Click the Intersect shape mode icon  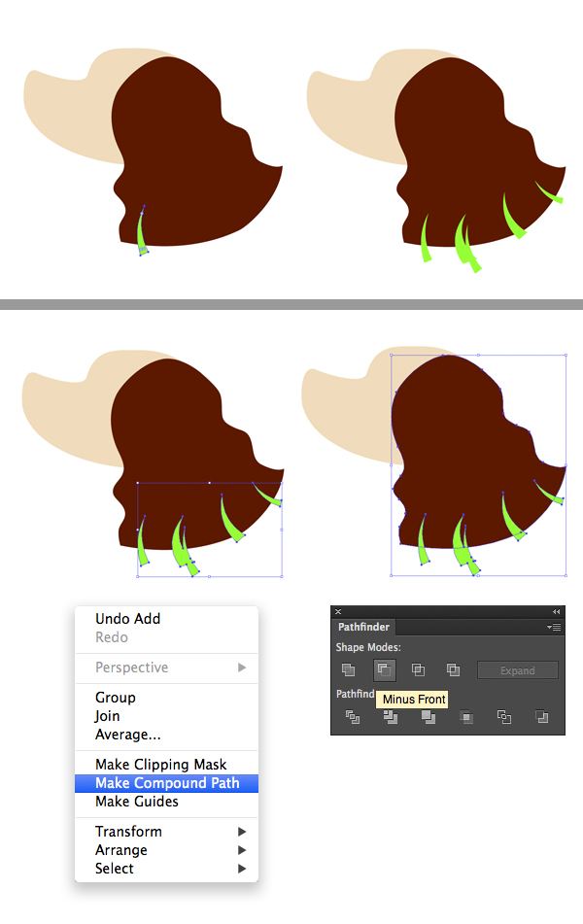[x=418, y=669]
